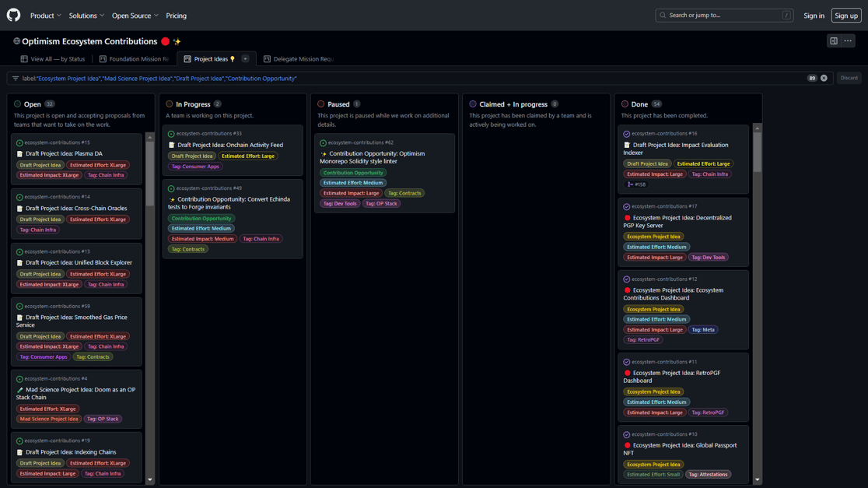Click open issue icon on Doom OP Stack card
The image size is (868, 488).
tap(19, 380)
